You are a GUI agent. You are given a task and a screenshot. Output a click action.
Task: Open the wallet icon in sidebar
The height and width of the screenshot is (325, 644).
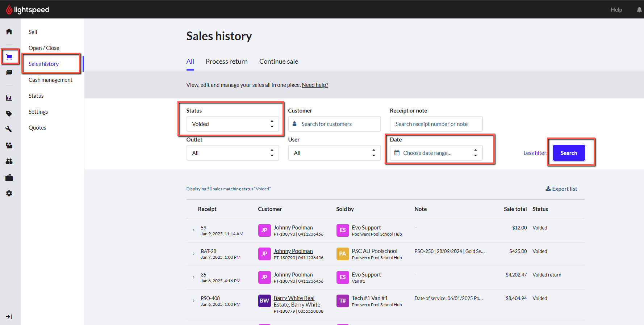(x=9, y=177)
